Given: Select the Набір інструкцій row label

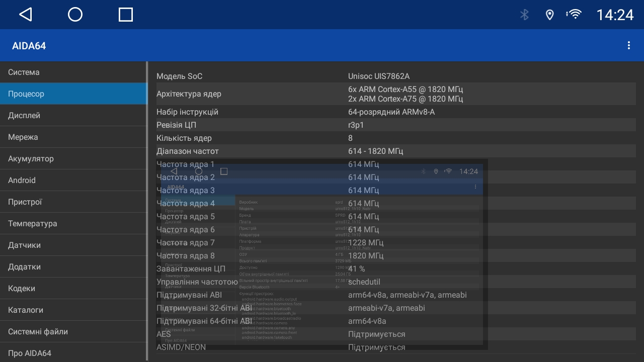Looking at the screenshot, I should pyautogui.click(x=187, y=112).
